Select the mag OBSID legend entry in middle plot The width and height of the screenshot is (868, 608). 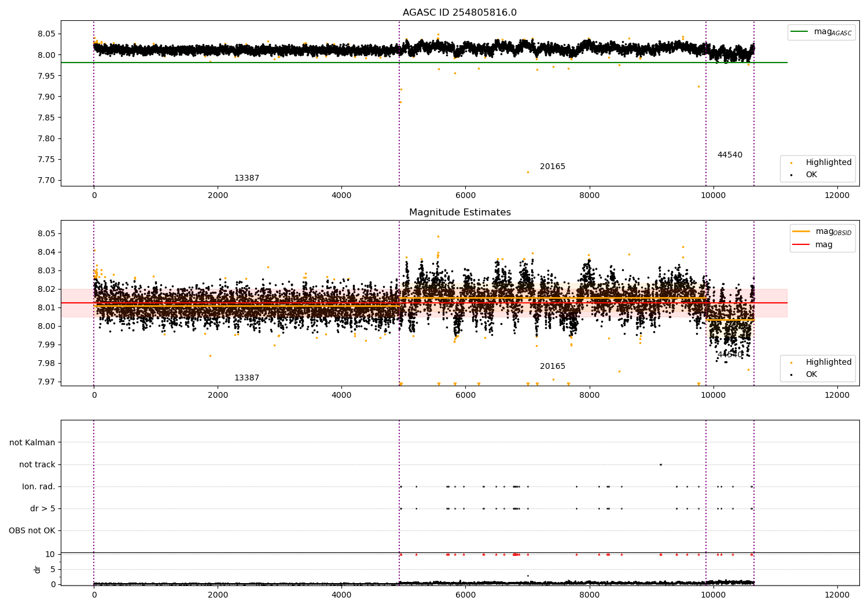coord(822,232)
